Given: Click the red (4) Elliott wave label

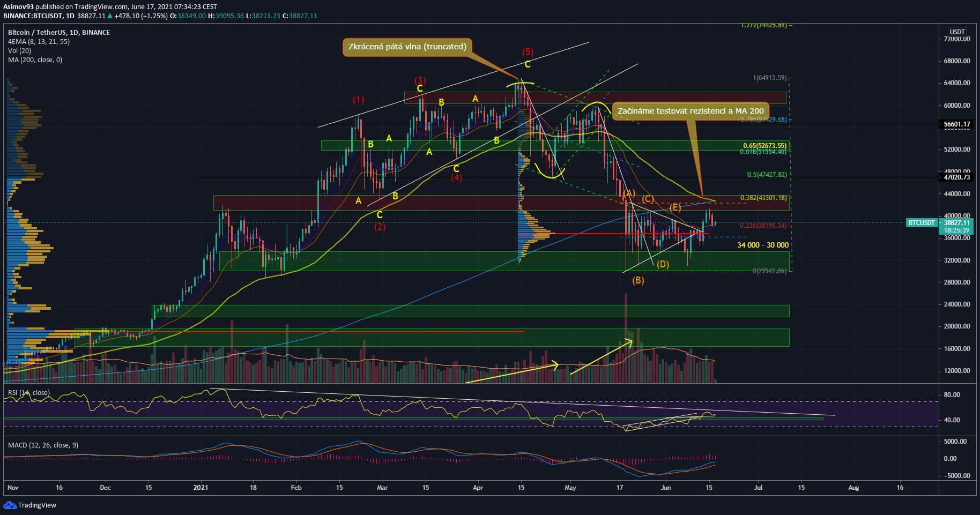Looking at the screenshot, I should [456, 177].
